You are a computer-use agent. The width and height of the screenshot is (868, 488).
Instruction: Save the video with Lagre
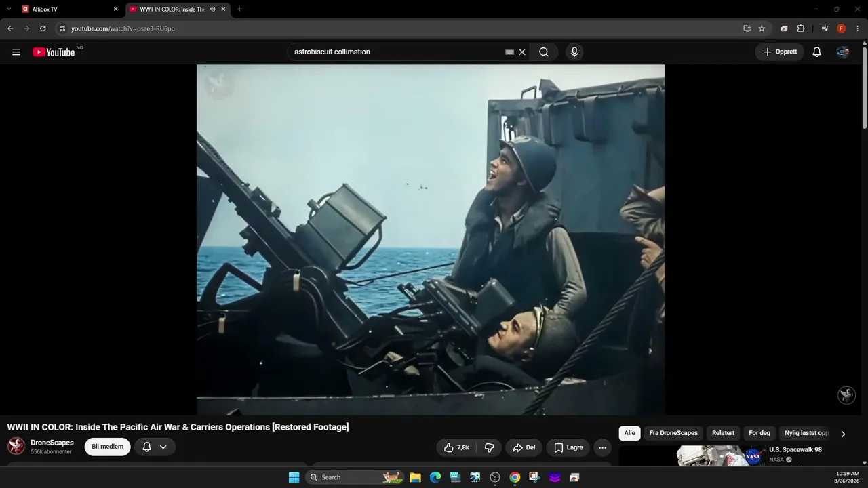coord(568,447)
